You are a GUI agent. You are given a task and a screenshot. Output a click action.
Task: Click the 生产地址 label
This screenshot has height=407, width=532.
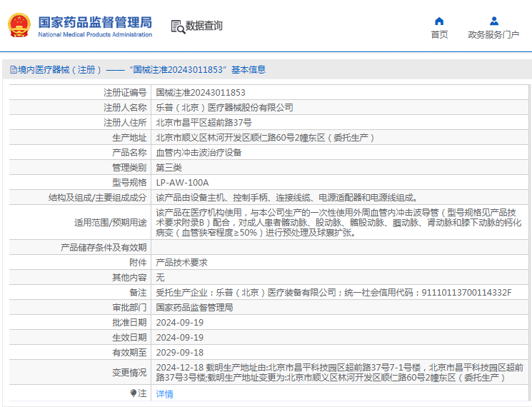129,138
